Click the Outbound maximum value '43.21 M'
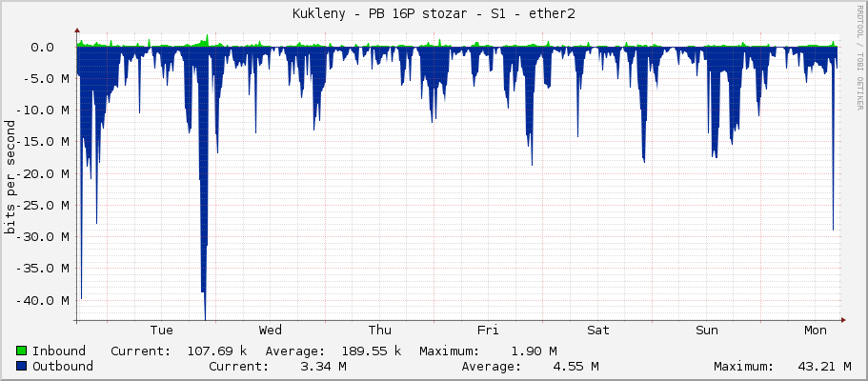Screen dimensions: 868x381 [825, 366]
